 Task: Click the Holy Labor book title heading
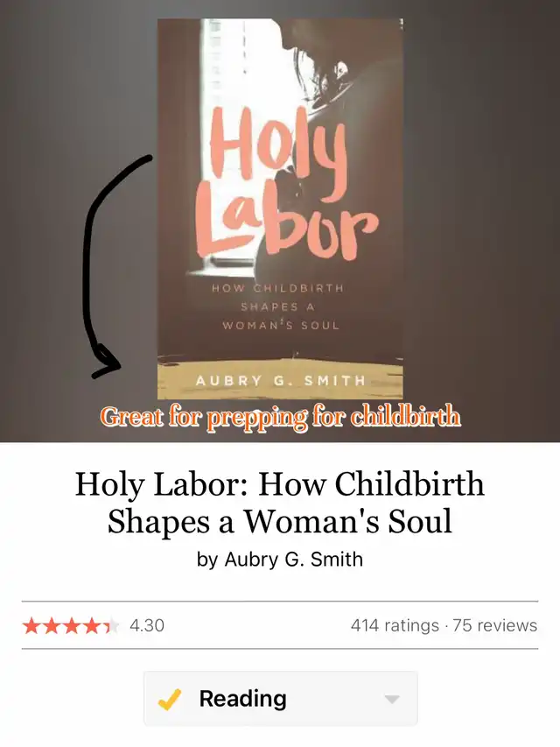click(280, 503)
